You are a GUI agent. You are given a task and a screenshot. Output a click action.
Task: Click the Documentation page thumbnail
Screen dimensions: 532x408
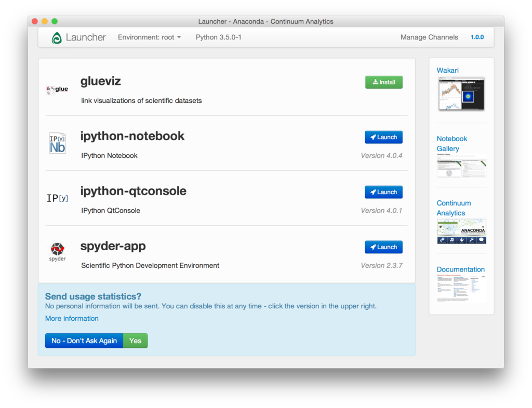click(461, 289)
